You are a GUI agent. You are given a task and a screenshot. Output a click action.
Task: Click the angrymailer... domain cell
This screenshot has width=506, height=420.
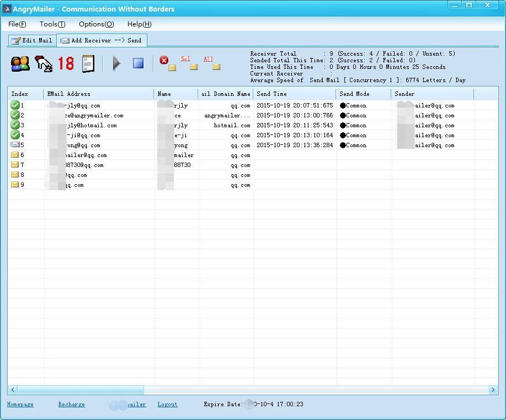pos(227,115)
